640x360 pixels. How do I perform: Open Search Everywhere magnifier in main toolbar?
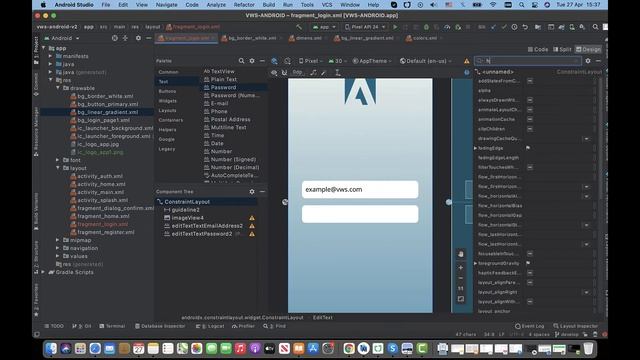pyautogui.click(x=596, y=27)
